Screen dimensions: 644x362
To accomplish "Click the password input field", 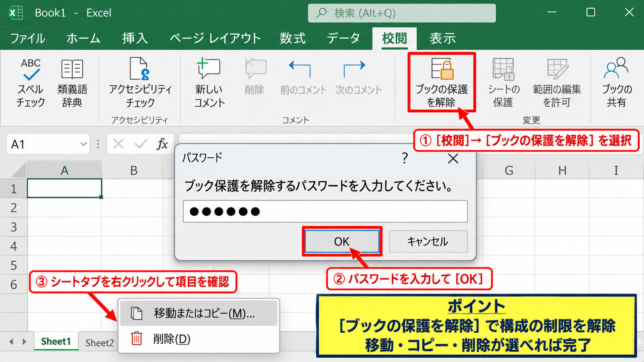I will click(325, 211).
